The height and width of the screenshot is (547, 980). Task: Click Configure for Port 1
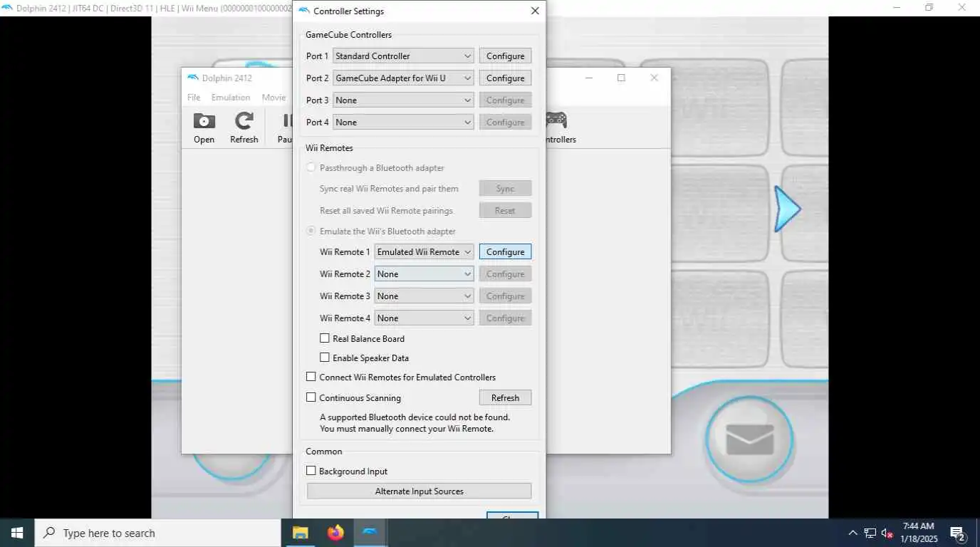[x=505, y=56]
